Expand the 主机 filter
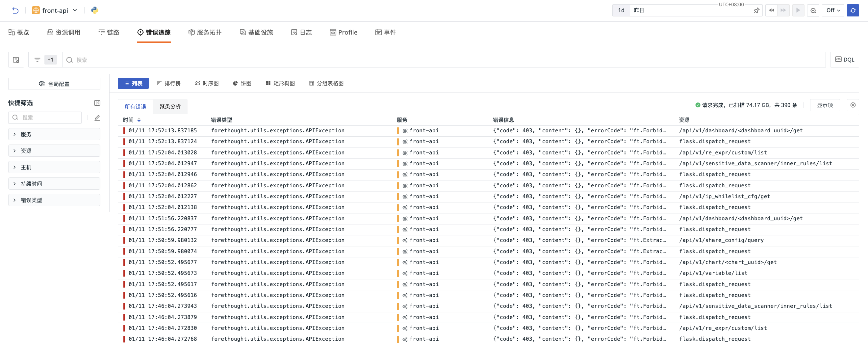 pyautogui.click(x=54, y=167)
